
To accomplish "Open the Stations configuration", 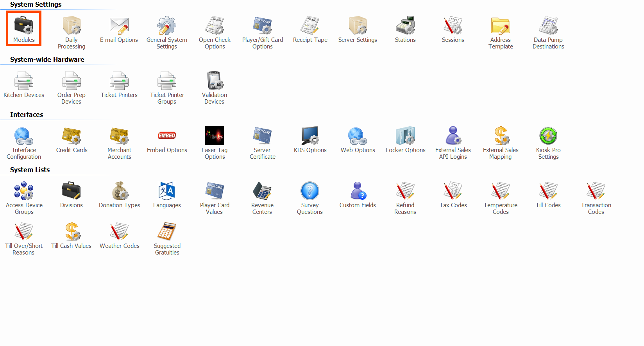I will click(405, 26).
